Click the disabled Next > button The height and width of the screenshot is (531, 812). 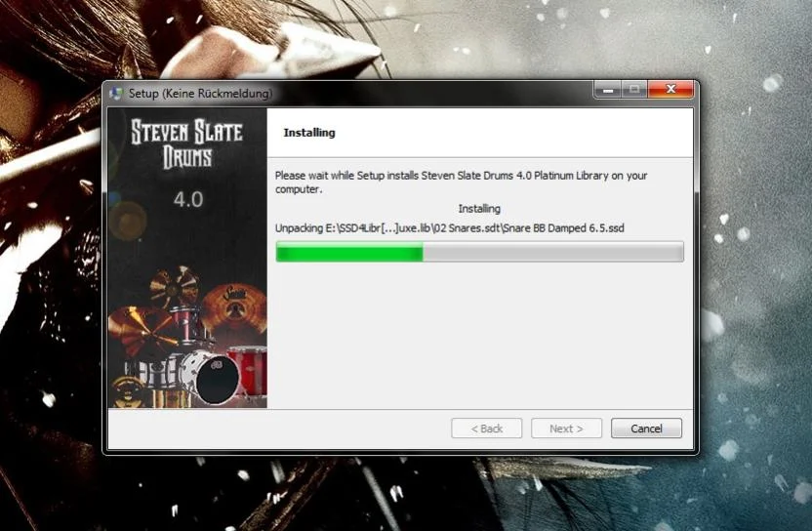pyautogui.click(x=566, y=429)
